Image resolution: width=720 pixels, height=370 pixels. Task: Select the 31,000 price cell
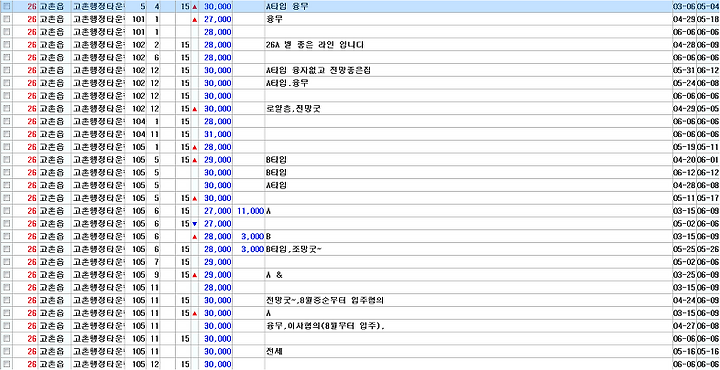pyautogui.click(x=217, y=135)
